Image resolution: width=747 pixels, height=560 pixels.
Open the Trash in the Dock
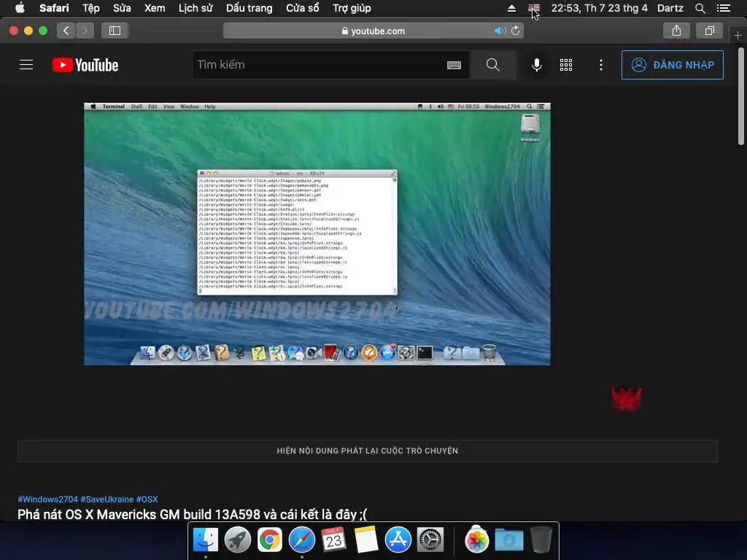(541, 540)
